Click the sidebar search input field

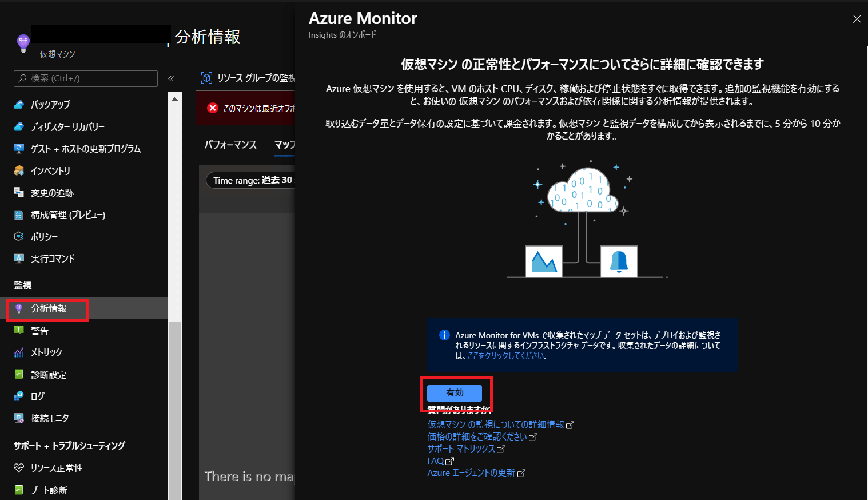pyautogui.click(x=86, y=78)
